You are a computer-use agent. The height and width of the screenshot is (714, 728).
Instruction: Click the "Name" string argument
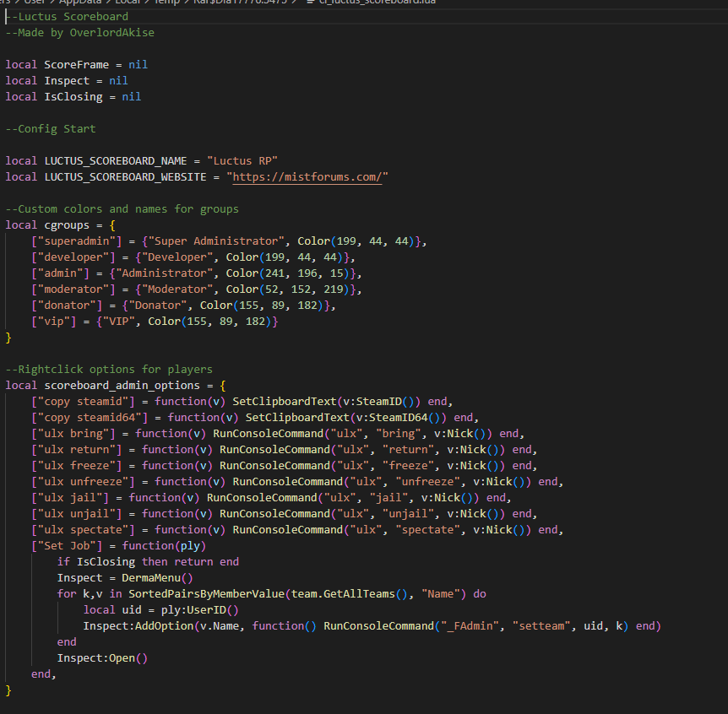440,594
